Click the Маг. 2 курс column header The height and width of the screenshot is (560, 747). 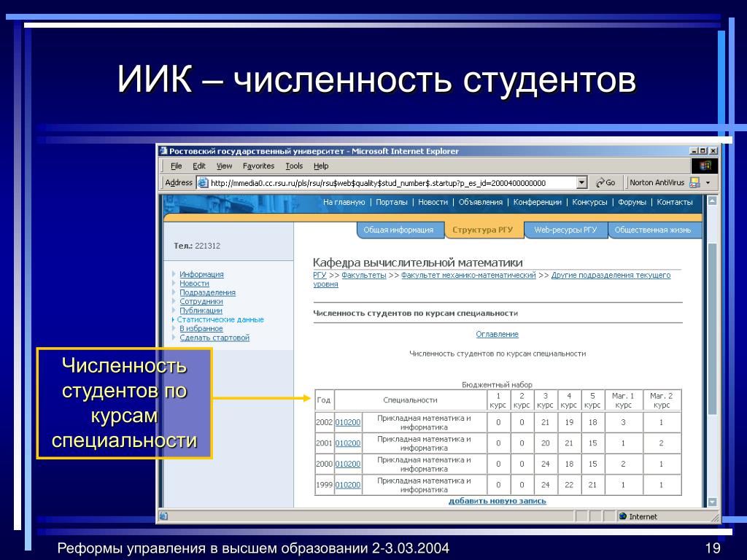tap(662, 400)
